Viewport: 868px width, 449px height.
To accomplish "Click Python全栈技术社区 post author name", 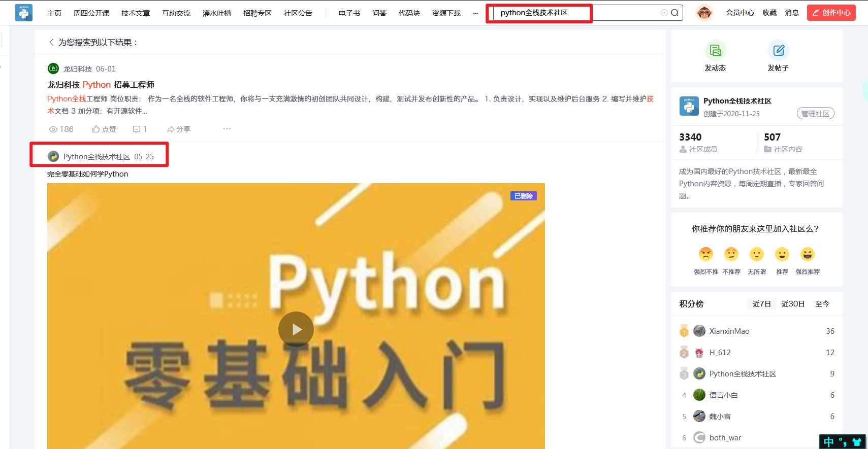I will point(97,157).
